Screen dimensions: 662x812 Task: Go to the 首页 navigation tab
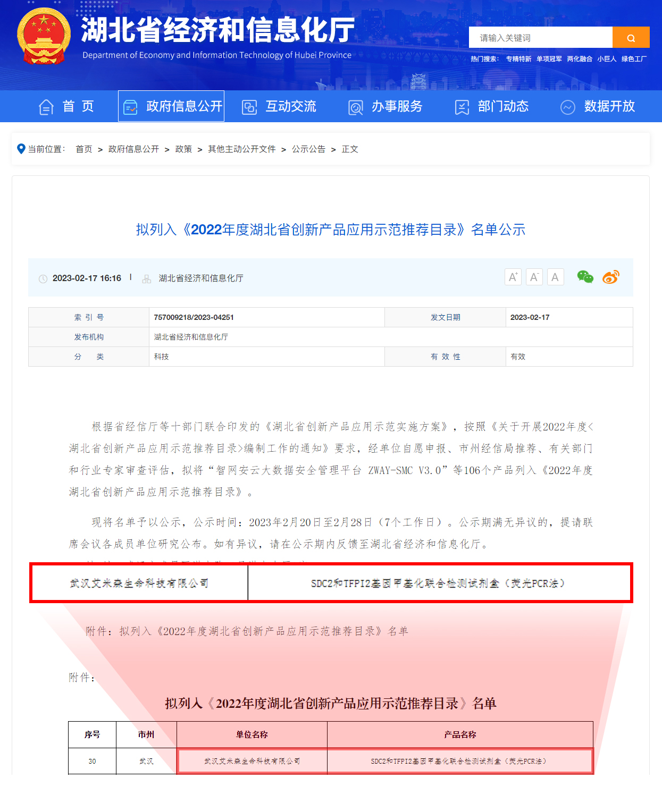coord(78,106)
